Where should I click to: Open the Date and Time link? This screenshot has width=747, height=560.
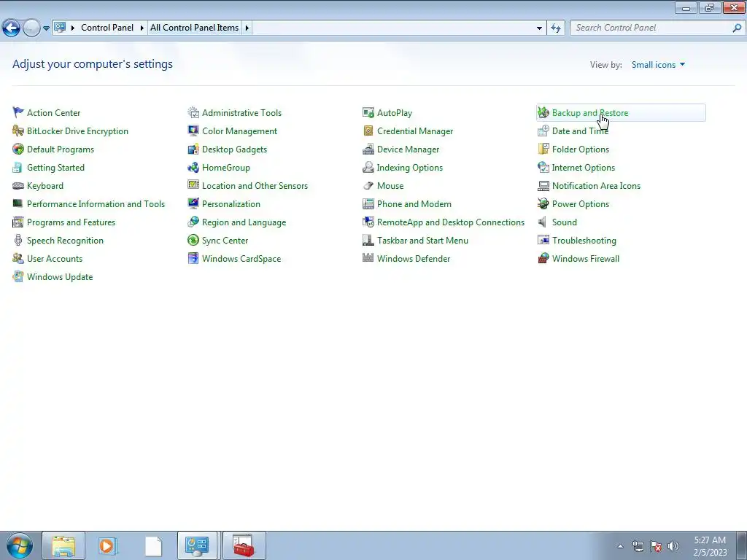point(580,131)
